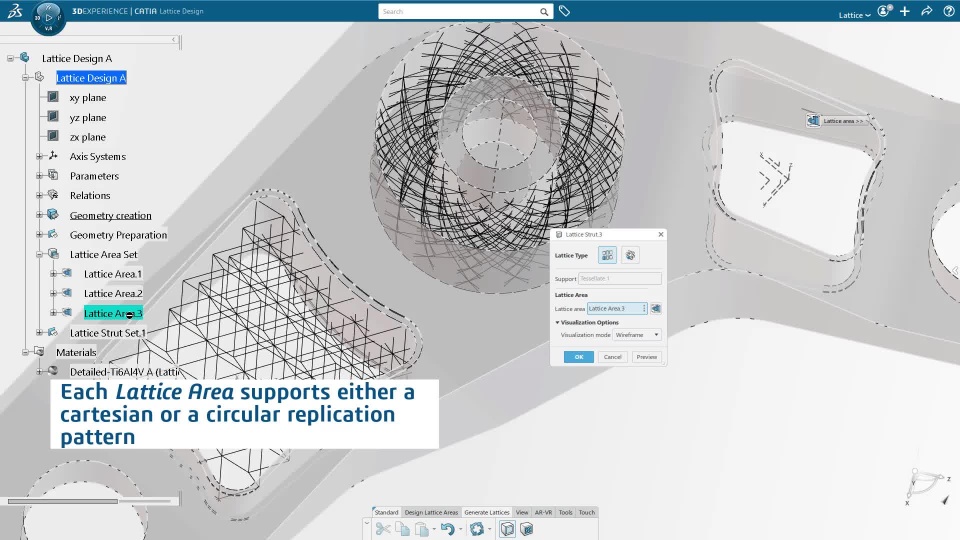
Task: Open the Paste options dropdown arrow
Action: 433,530
